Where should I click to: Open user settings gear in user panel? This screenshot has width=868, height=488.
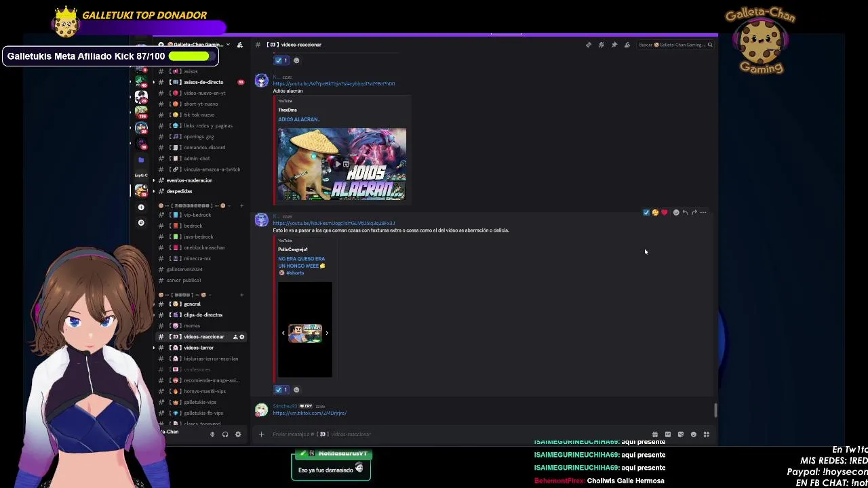238,434
